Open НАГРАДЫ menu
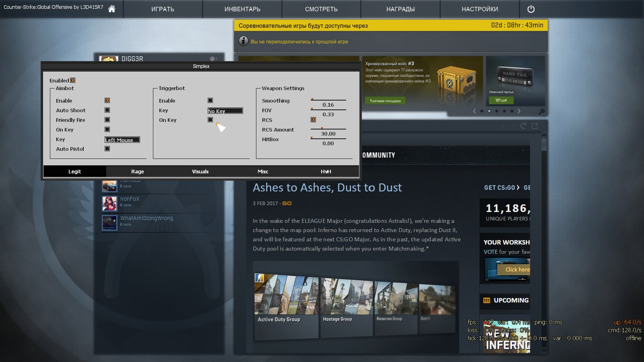The width and height of the screenshot is (644, 362). [400, 9]
